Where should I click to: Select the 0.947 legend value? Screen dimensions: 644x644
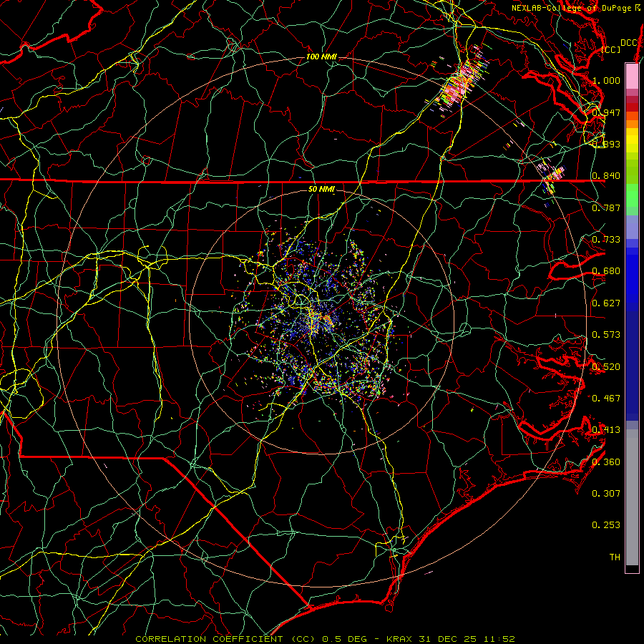pos(606,112)
